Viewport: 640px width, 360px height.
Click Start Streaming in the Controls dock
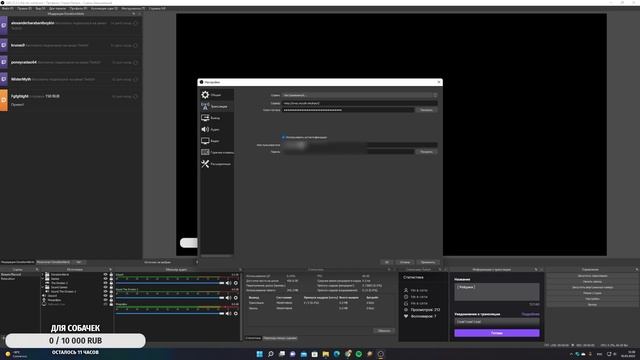(x=592, y=276)
